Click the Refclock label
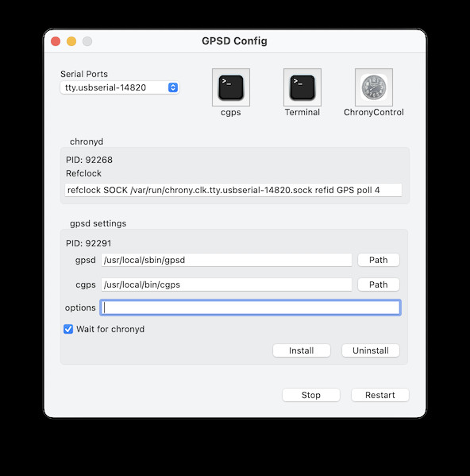This screenshot has width=470, height=476. [83, 173]
